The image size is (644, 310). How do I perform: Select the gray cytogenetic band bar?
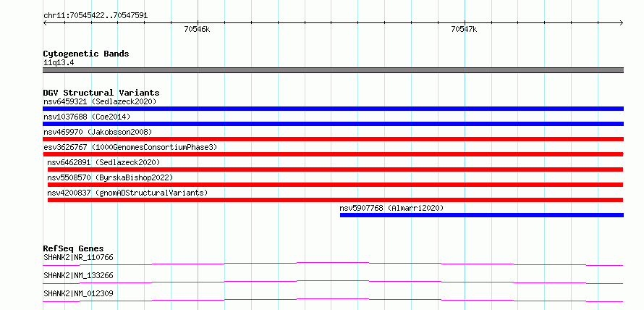pyautogui.click(x=333, y=70)
